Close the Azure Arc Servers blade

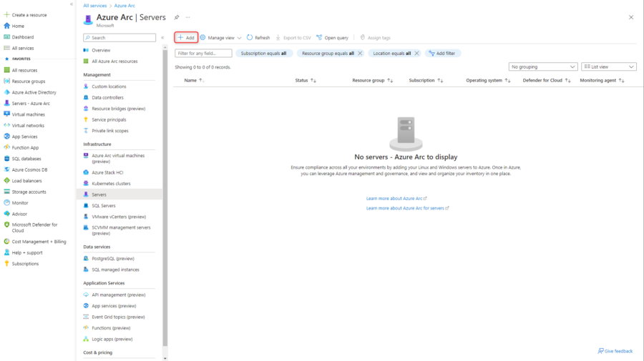click(x=631, y=17)
